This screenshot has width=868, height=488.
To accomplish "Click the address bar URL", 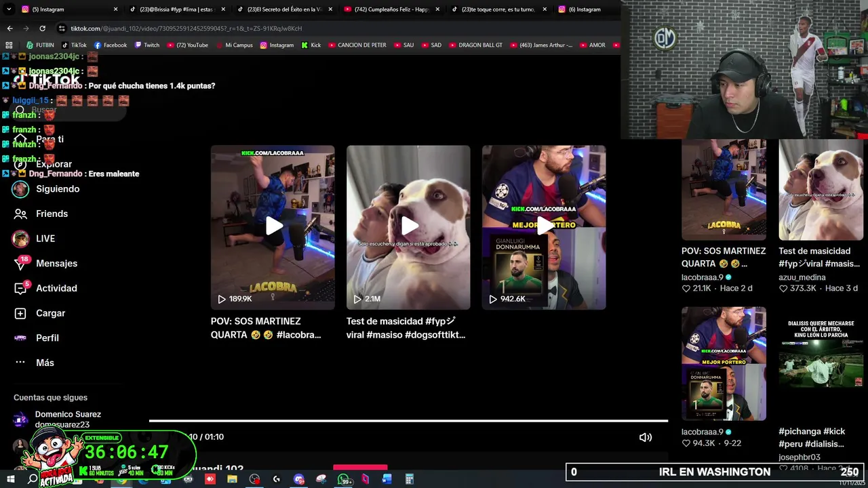I will [186, 28].
